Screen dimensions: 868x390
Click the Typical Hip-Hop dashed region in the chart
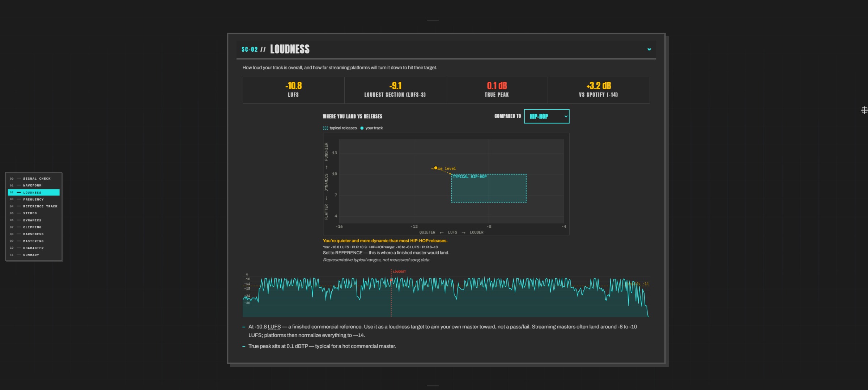(x=489, y=188)
